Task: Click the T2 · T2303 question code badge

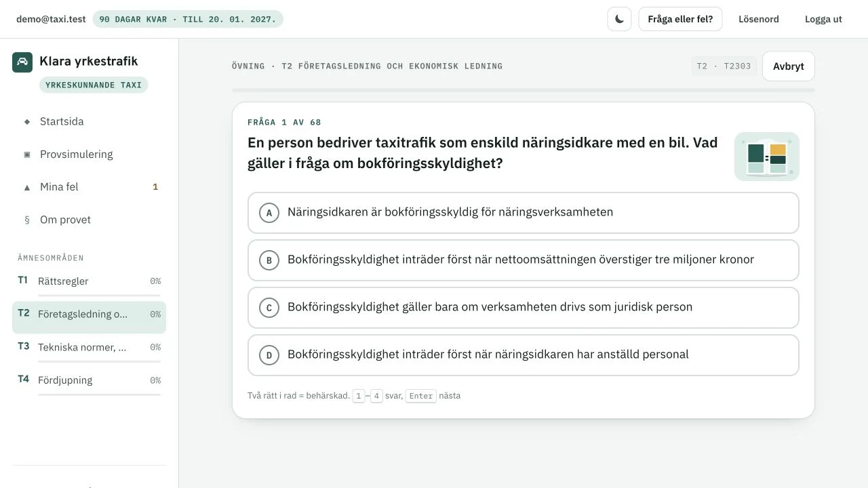Action: point(724,66)
